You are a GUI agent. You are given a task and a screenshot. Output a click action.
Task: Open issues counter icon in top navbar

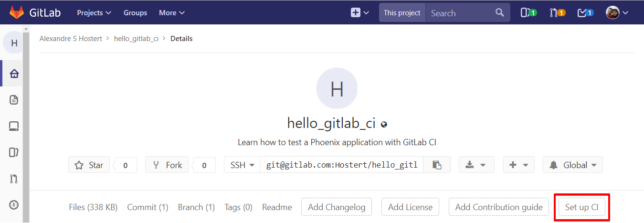click(528, 13)
